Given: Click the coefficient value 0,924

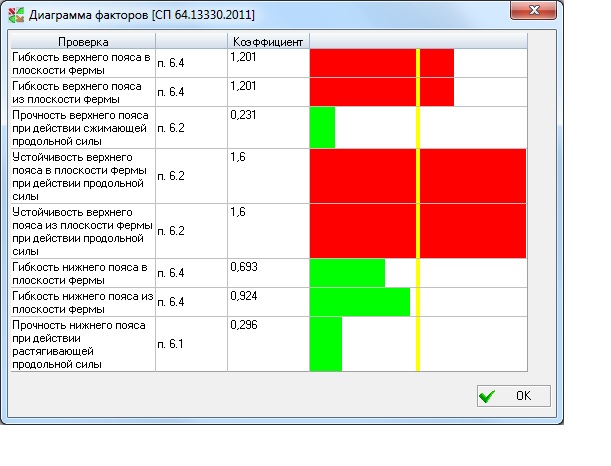Looking at the screenshot, I should [x=243, y=296].
